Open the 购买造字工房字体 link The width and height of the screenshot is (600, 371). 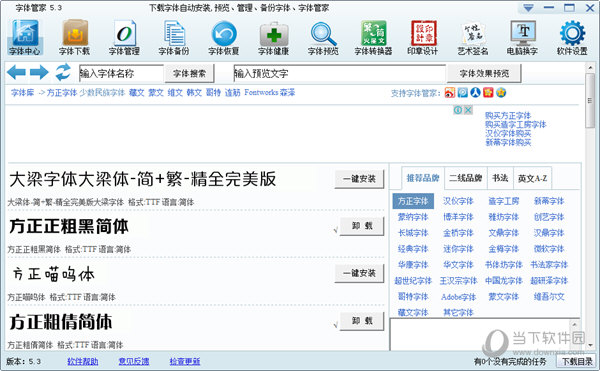coord(515,124)
